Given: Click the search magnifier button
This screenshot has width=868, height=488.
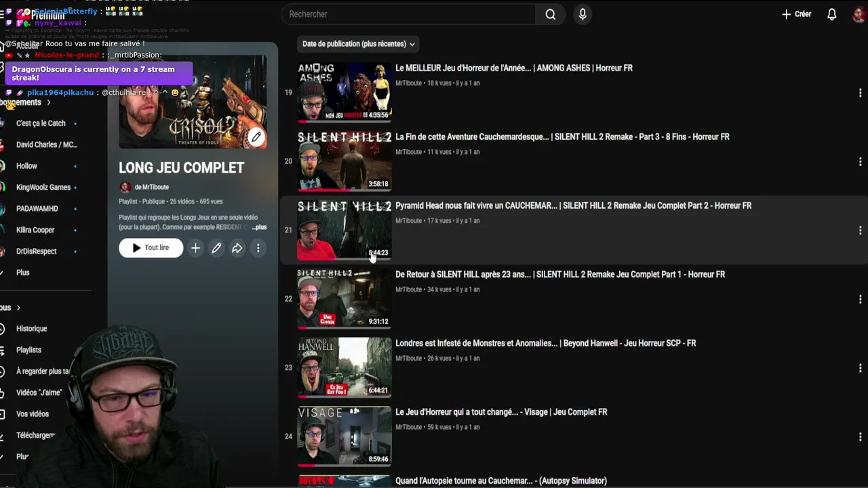Looking at the screenshot, I should click(551, 14).
